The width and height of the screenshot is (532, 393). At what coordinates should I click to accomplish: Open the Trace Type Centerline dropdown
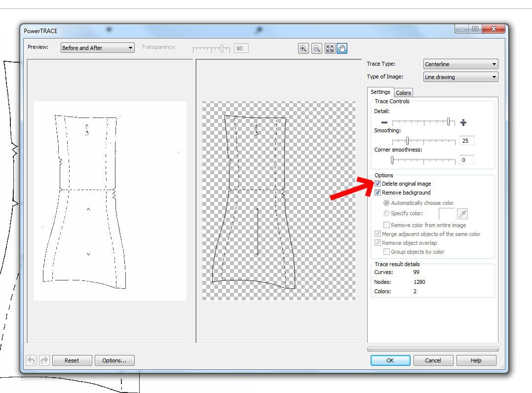pos(461,64)
